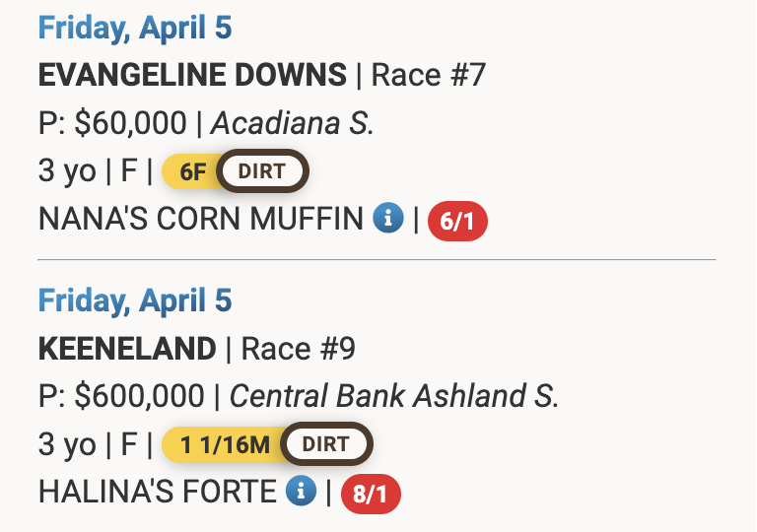Click DIRT surface badge in Evangeline Downs entry

tap(262, 171)
